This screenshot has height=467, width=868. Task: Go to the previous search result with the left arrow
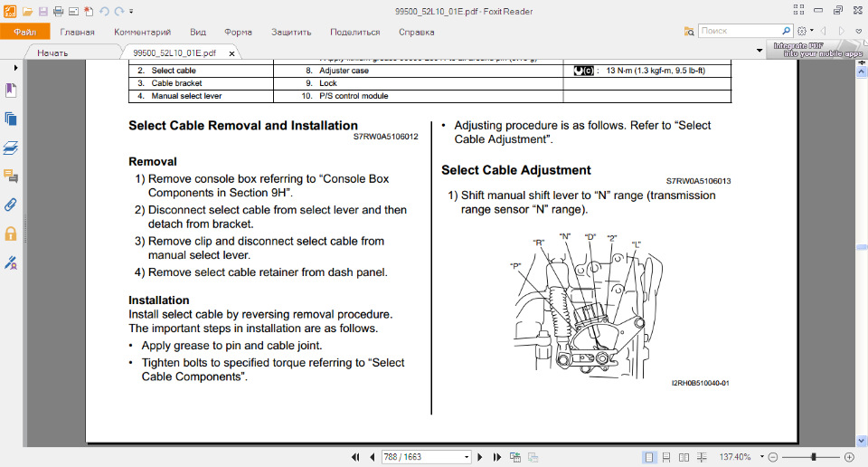824,31
